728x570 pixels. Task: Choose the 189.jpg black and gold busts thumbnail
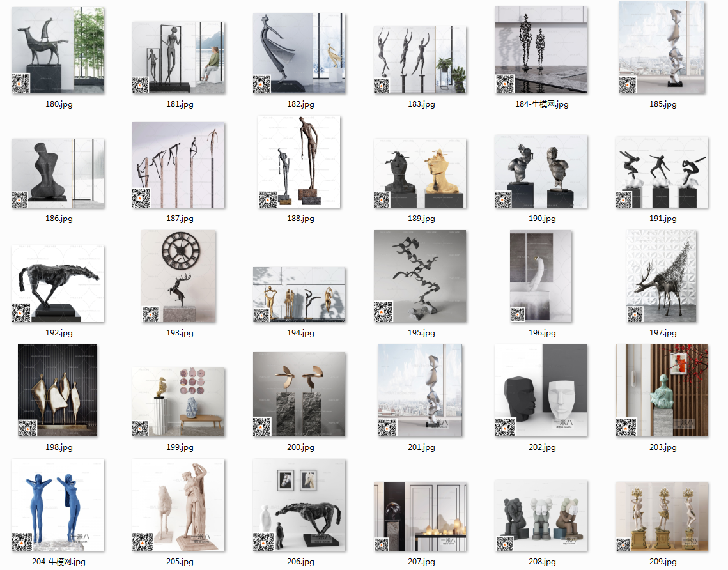coord(420,173)
